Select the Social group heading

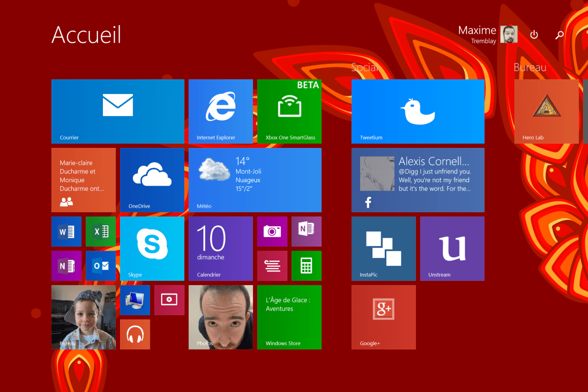(x=365, y=68)
